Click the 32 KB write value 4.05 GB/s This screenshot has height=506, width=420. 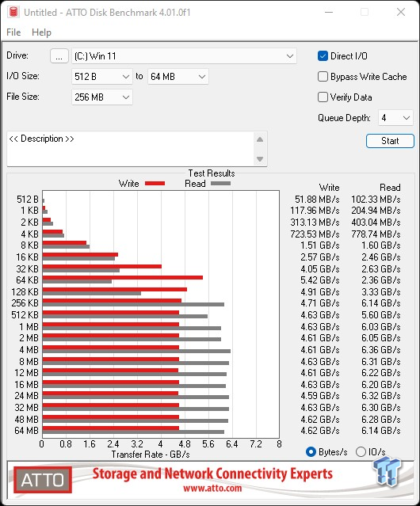point(320,268)
